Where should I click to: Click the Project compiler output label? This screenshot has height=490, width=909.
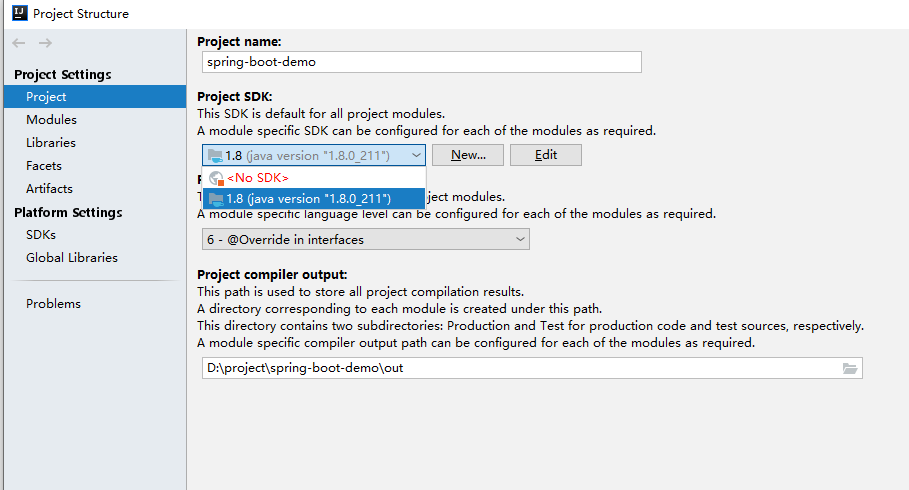(272, 274)
